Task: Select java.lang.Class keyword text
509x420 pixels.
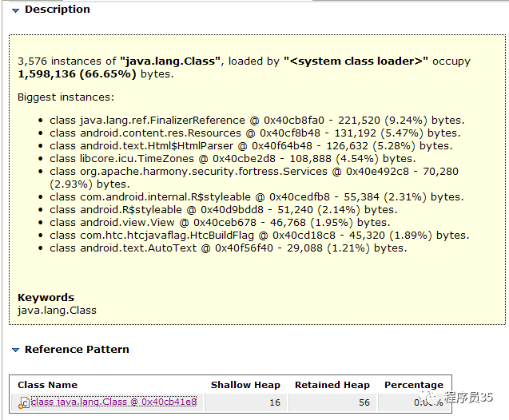Action: 58,311
